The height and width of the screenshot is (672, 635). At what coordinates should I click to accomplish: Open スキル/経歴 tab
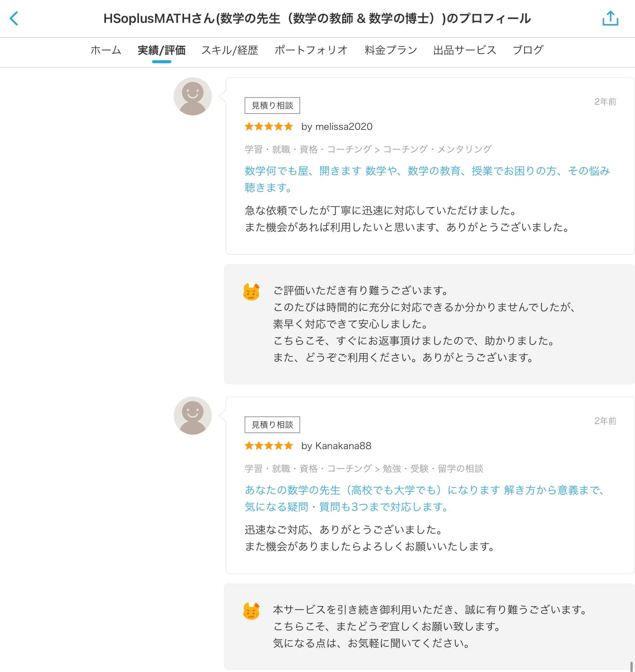(x=230, y=50)
